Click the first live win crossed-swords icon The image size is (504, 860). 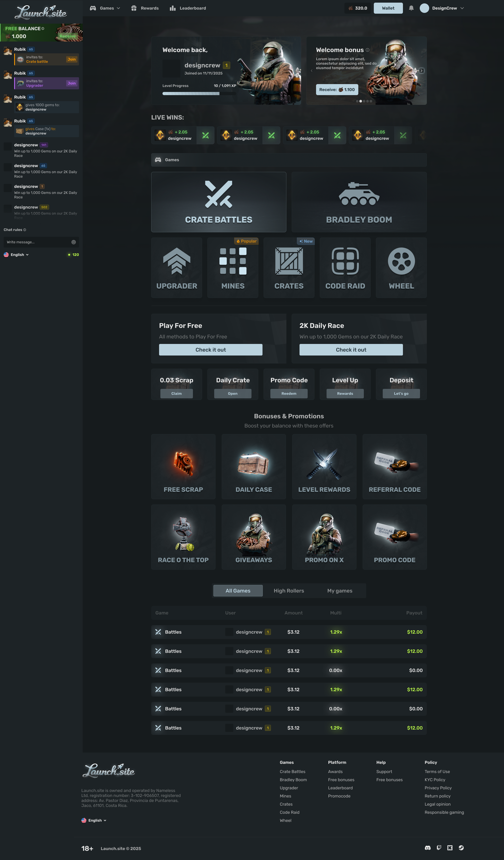(x=206, y=136)
